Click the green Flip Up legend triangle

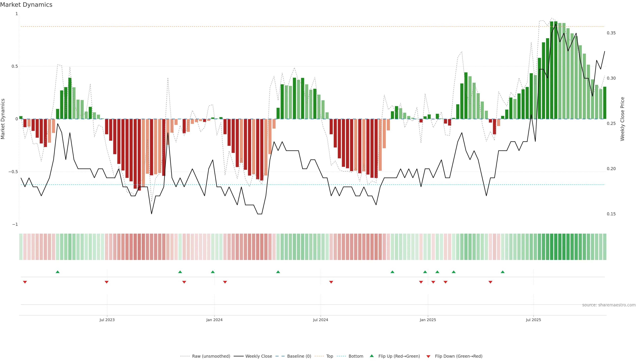372,356
